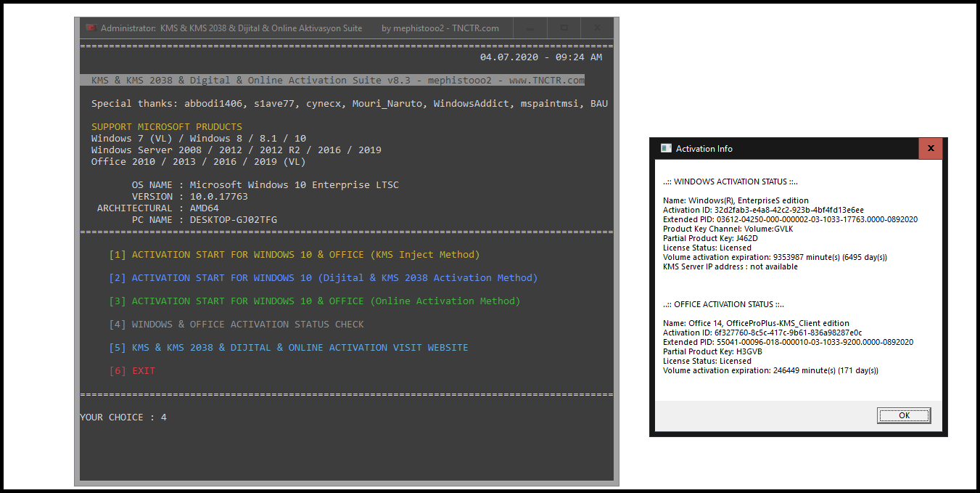Screen dimensions: 980x493
Task: Click the Windows Activation ID starting 32d2fab3
Action: pos(763,210)
